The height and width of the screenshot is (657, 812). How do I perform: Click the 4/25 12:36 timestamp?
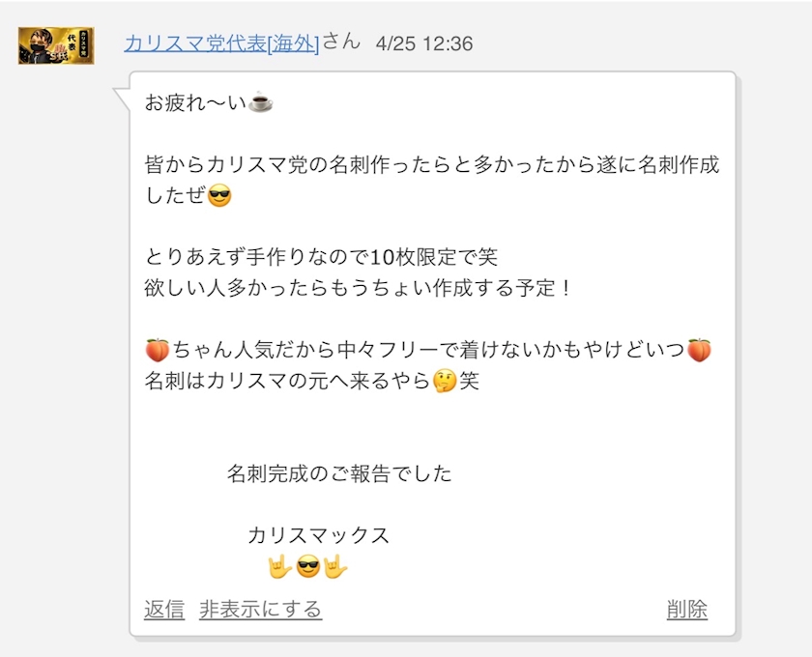click(424, 44)
